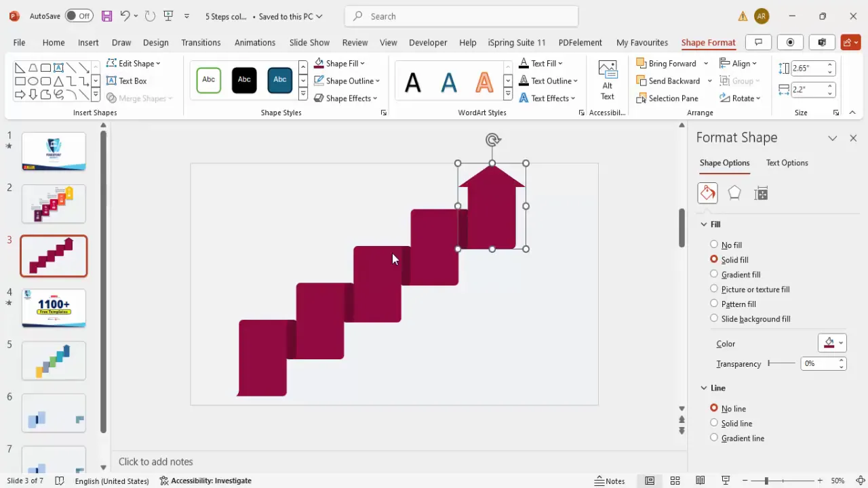Click the Search box in title bar
868x488 pixels.
pos(461,16)
